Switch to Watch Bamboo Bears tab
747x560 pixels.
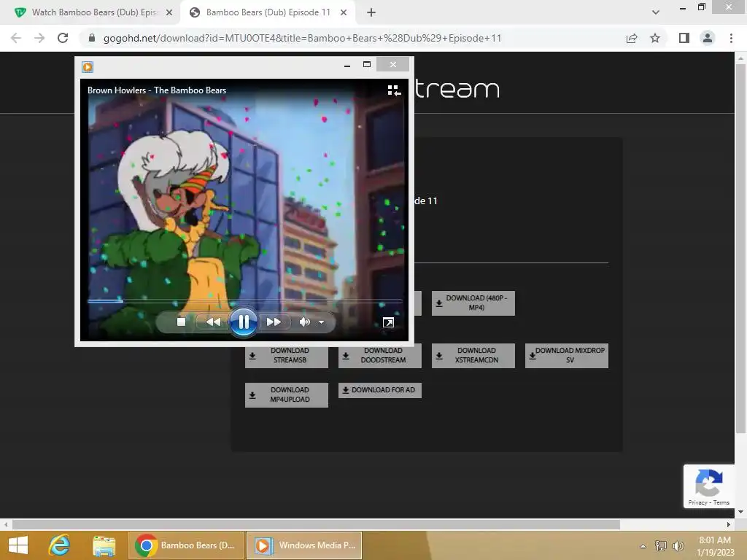coord(93,12)
